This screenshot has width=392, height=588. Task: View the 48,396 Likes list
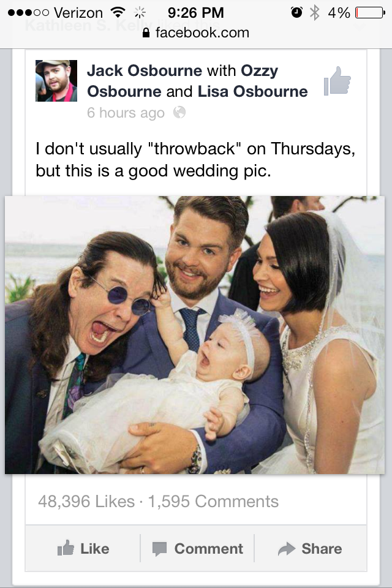[86, 502]
